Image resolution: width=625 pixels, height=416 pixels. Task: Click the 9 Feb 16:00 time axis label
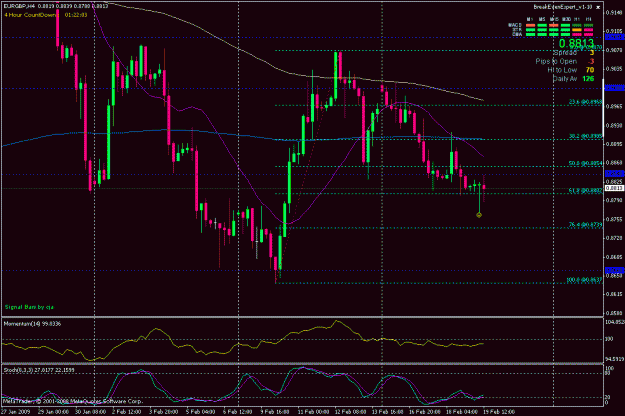pyautogui.click(x=274, y=412)
